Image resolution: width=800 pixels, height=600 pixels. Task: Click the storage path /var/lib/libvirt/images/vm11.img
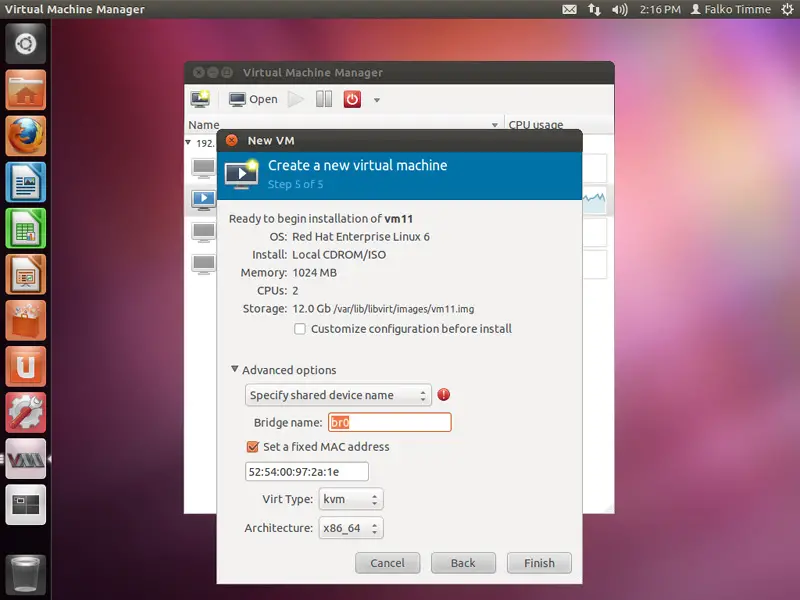pyautogui.click(x=404, y=309)
